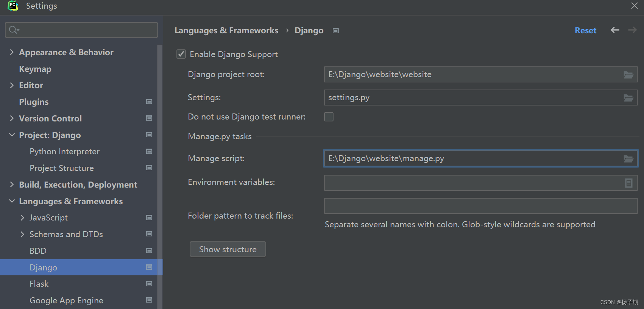Click the project icon beside Schemas and DTDs
Viewport: 644px width, 309px height.
(149, 234)
